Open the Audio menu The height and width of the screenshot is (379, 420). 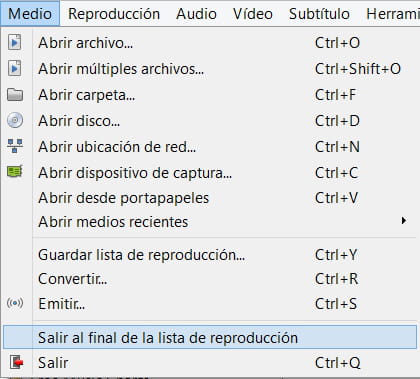196,14
